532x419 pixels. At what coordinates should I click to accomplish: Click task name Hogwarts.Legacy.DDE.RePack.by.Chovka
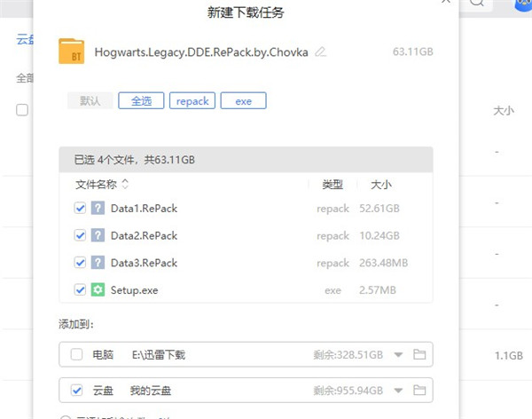(201, 52)
